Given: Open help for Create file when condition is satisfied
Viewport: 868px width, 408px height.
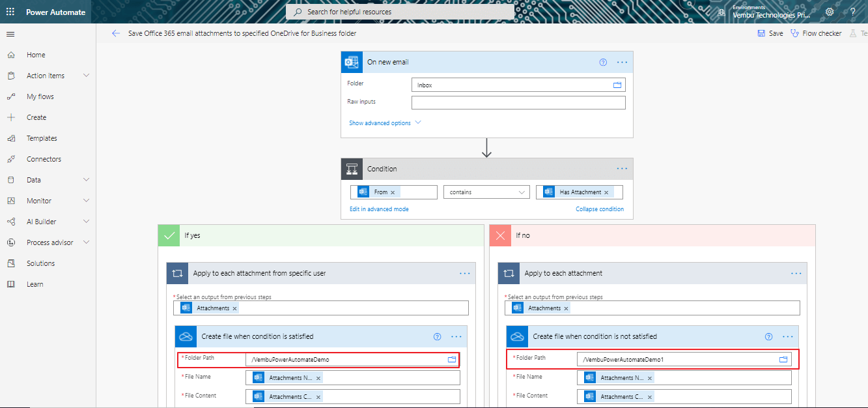Looking at the screenshot, I should click(437, 336).
